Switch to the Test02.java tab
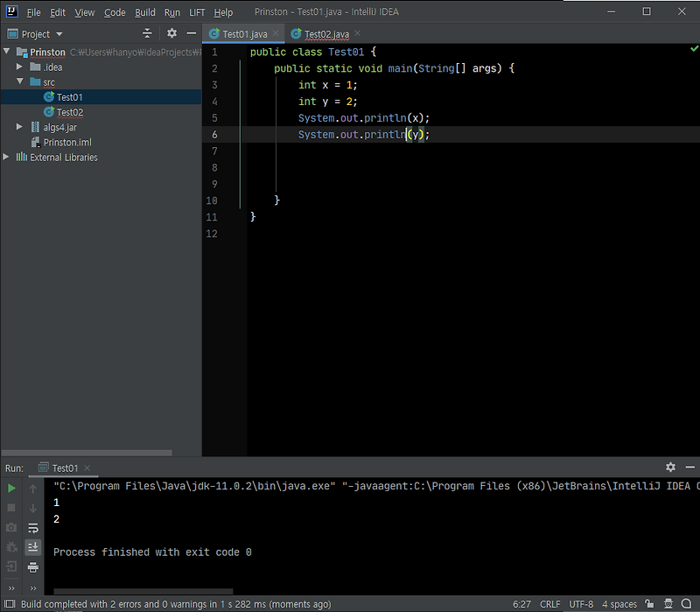This screenshot has width=700, height=612. 328,33
